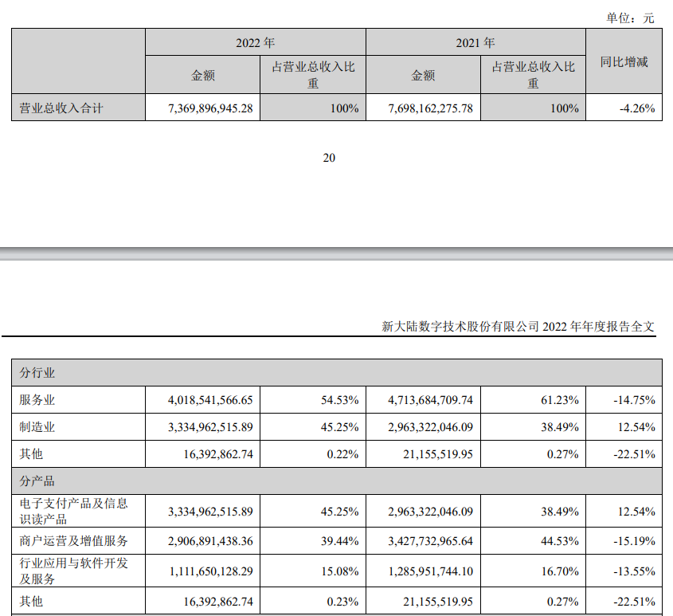Click the 商户运营及增值服务 row label

click(72, 541)
